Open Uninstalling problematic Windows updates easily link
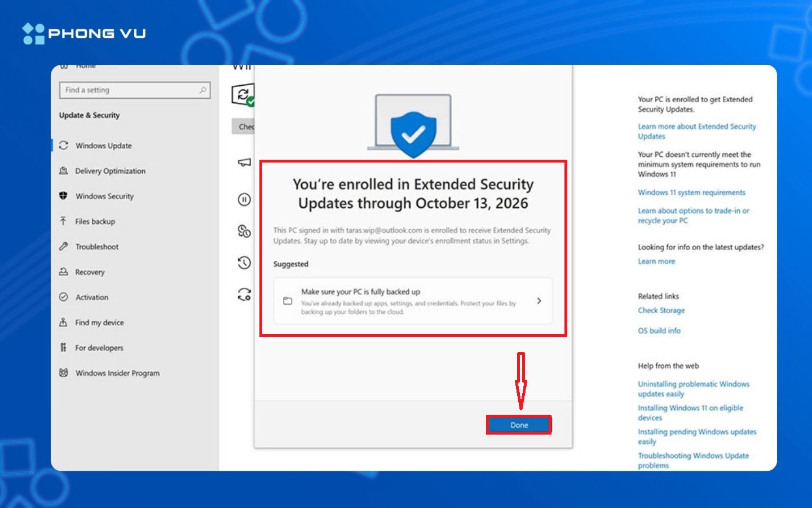 point(694,389)
